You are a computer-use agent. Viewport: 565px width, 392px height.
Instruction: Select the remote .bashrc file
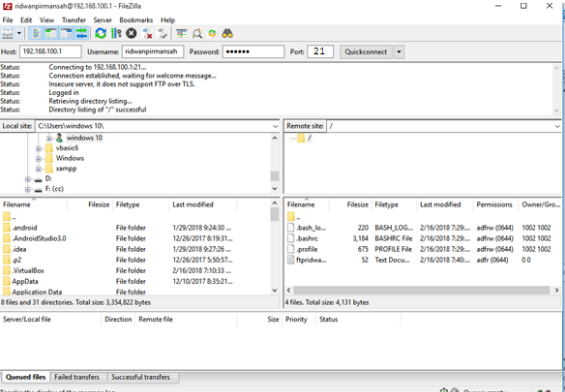pyautogui.click(x=307, y=238)
